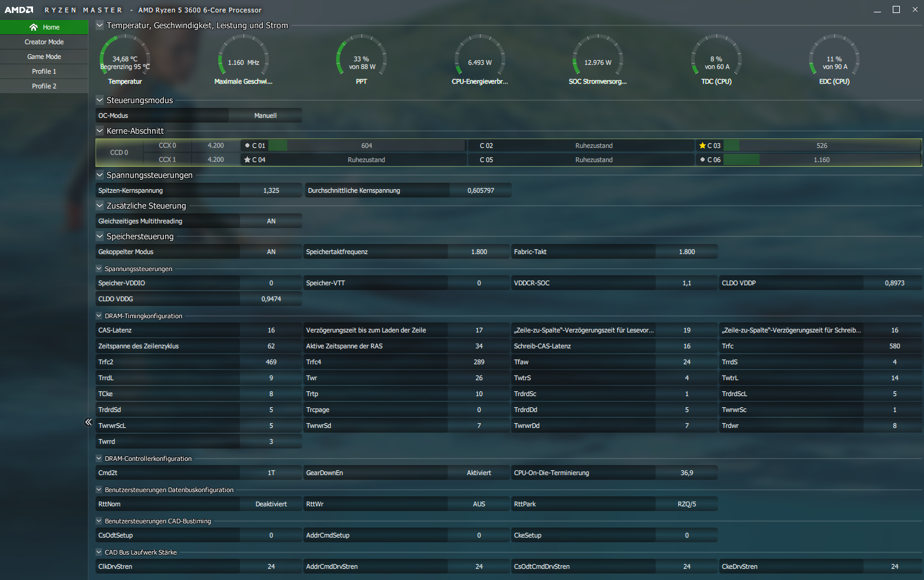Click the Durchschnittliche Kernspannung value 0,605797
The width and height of the screenshot is (924, 580).
tap(481, 190)
